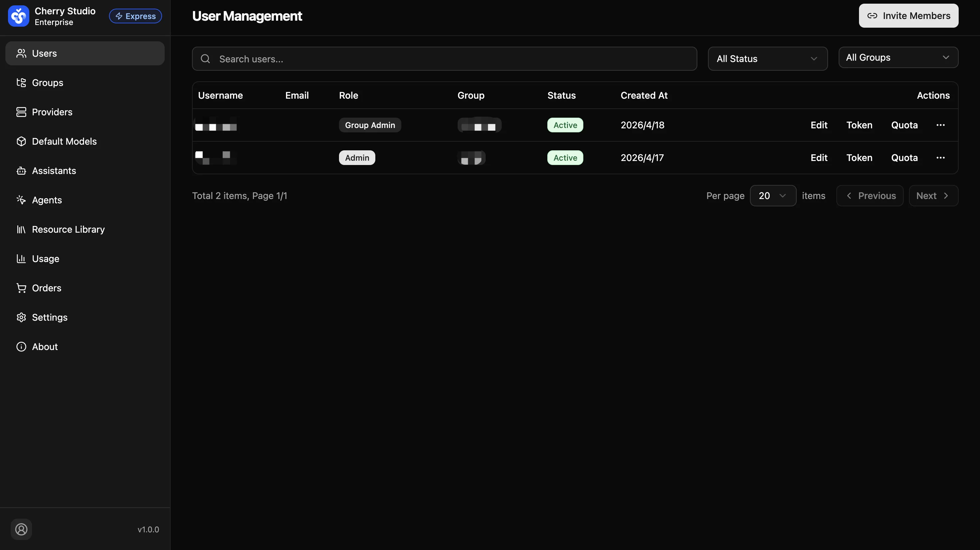The image size is (980, 550).
Task: Click the Orders shopping cart icon
Action: pos(21,288)
